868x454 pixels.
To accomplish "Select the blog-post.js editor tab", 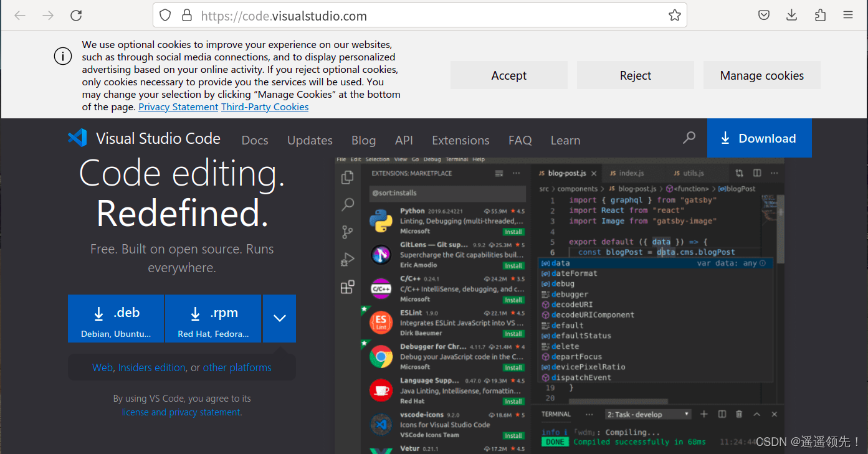I will (x=566, y=173).
